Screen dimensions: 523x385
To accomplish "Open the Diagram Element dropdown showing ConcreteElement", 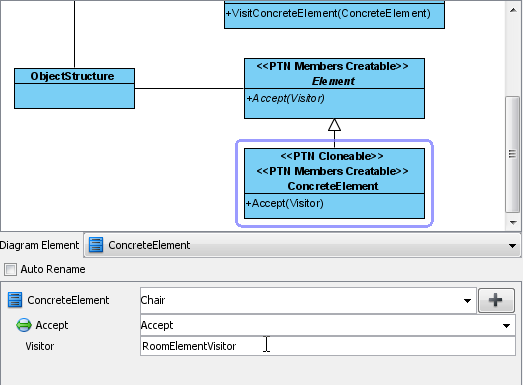I will click(302, 245).
